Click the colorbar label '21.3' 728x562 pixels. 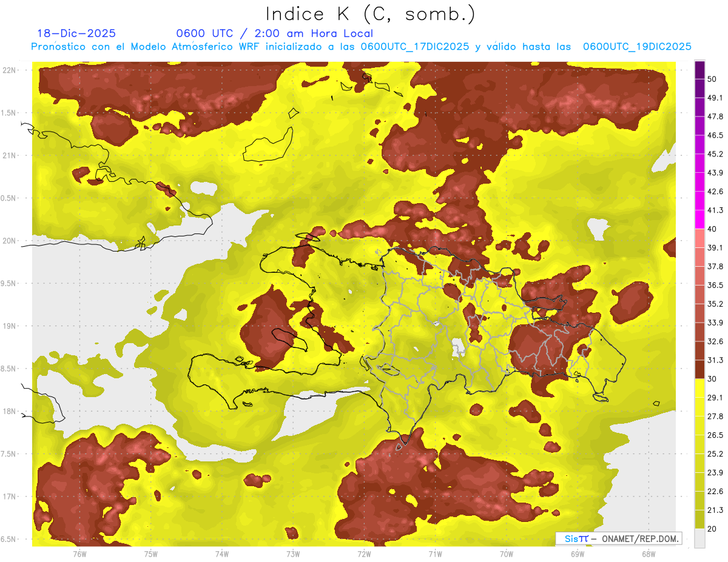[715, 510]
